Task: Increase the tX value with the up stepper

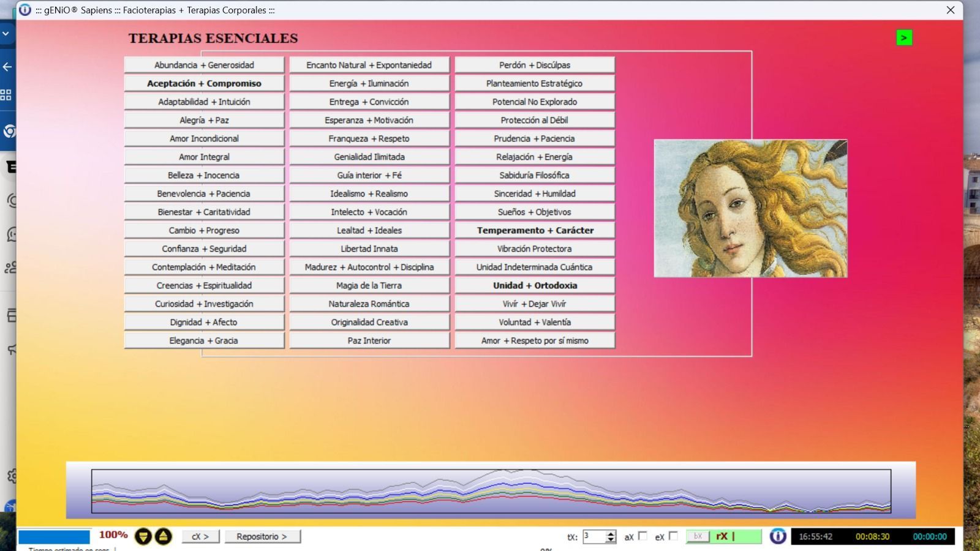Action: pyautogui.click(x=611, y=533)
